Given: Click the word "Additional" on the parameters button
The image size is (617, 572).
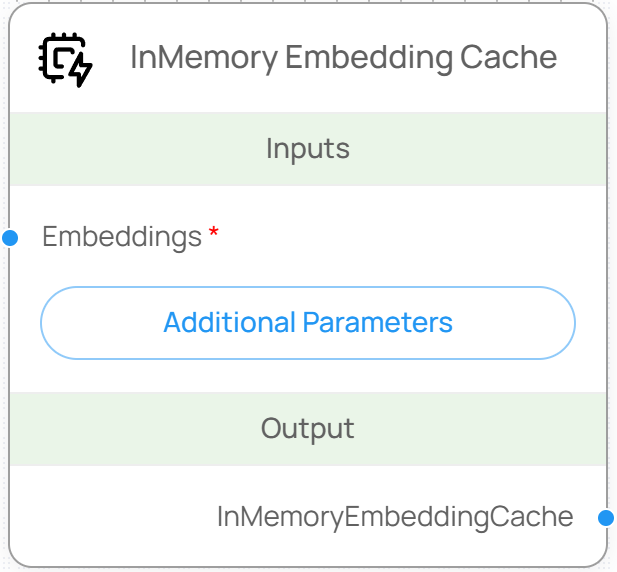Looking at the screenshot, I should tap(229, 323).
